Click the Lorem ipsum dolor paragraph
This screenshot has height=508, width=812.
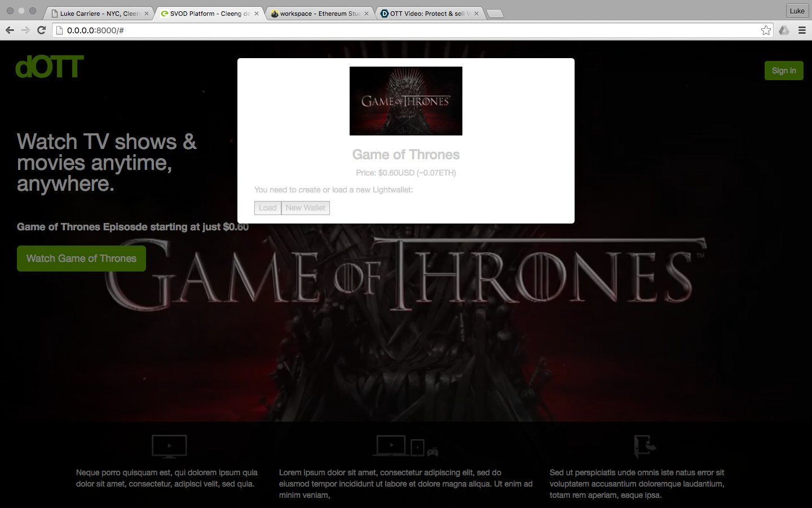(x=406, y=484)
